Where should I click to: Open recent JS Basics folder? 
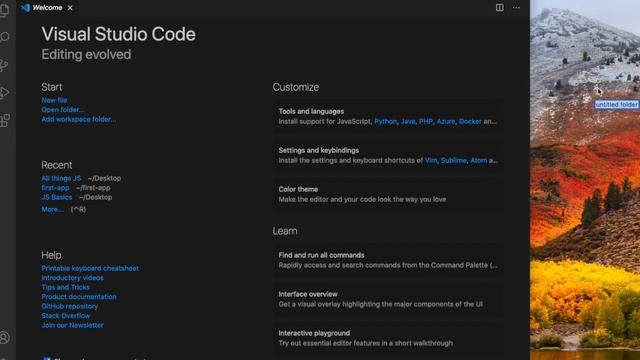click(x=56, y=197)
